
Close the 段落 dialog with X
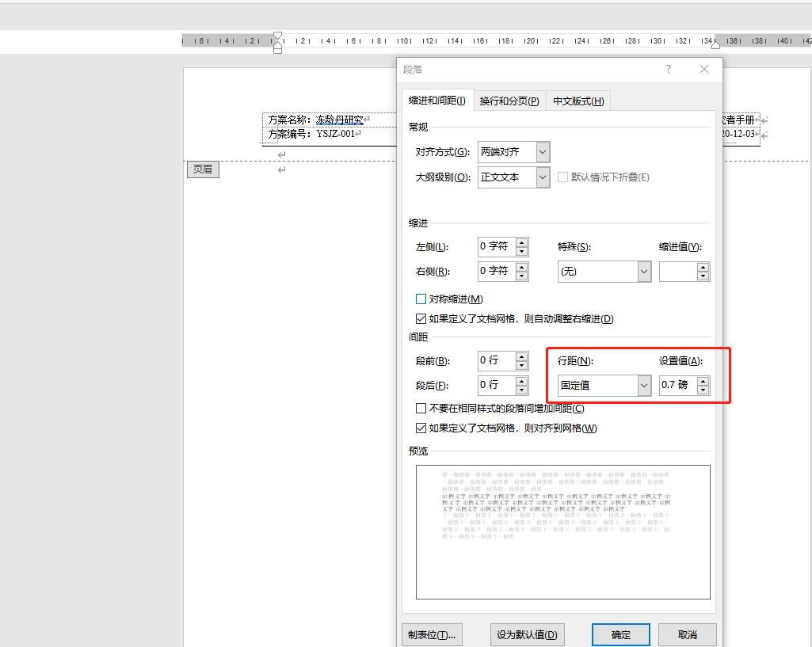coord(703,69)
